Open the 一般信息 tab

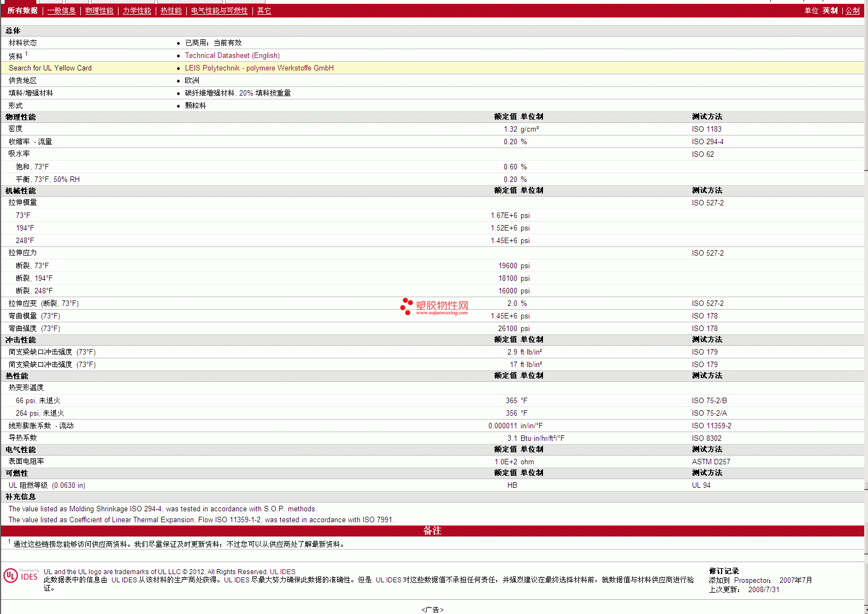point(61,11)
